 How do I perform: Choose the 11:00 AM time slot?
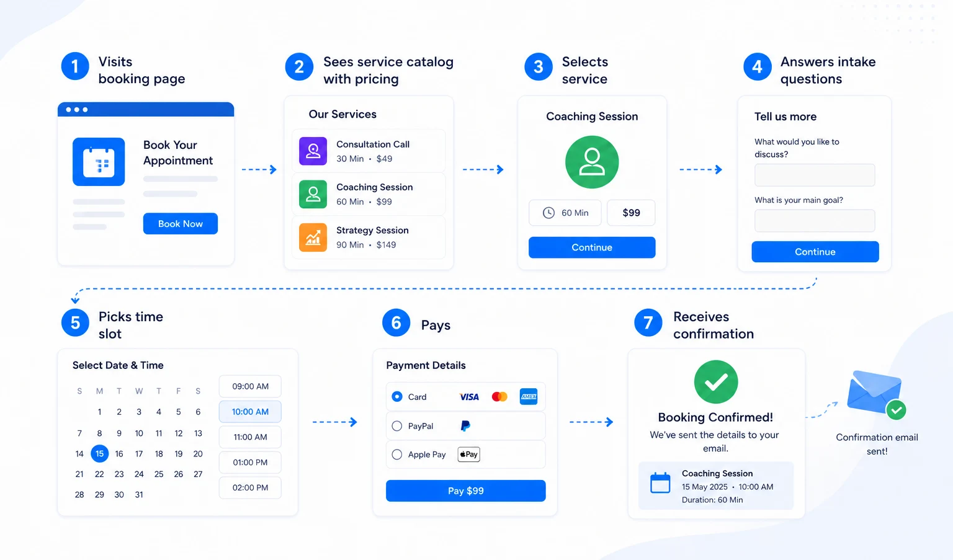coord(250,437)
